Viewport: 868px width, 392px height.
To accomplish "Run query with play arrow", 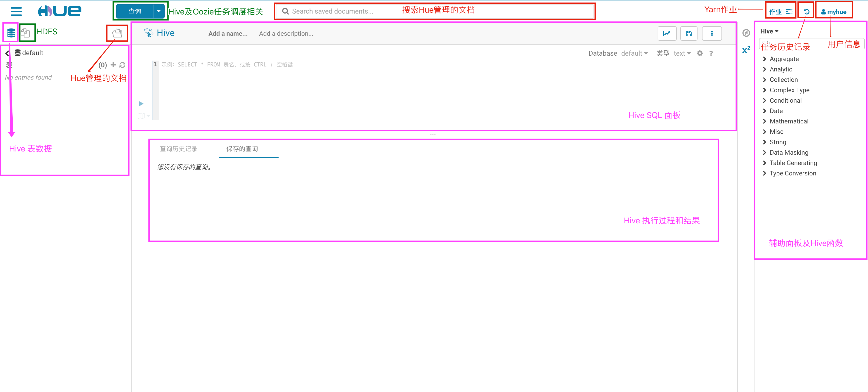I will [x=141, y=103].
